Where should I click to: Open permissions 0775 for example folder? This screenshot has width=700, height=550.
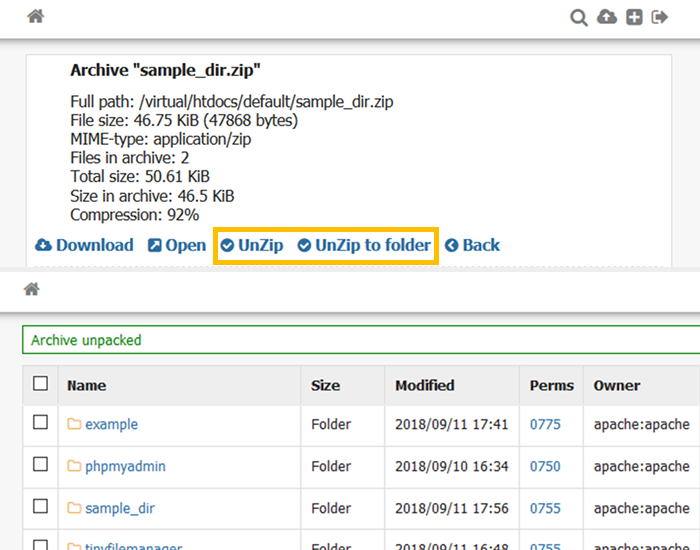pyautogui.click(x=545, y=424)
